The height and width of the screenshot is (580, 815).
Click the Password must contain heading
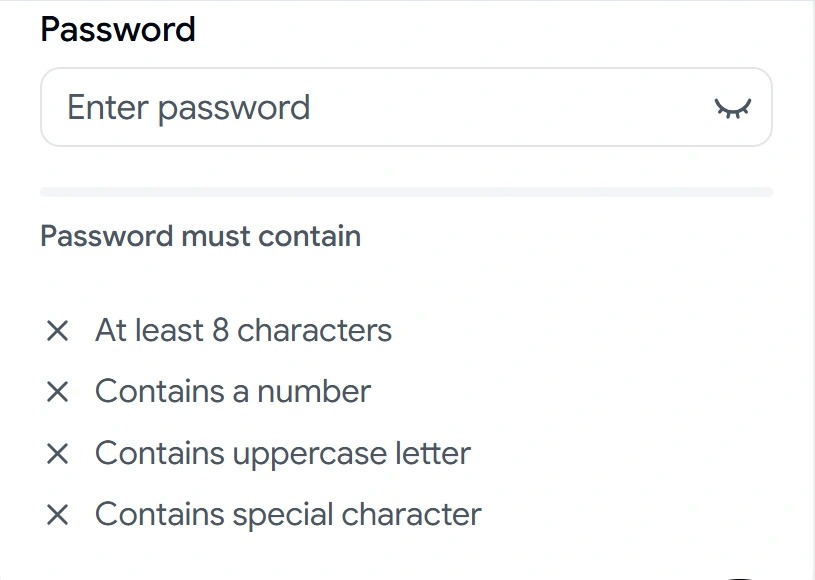[201, 236]
